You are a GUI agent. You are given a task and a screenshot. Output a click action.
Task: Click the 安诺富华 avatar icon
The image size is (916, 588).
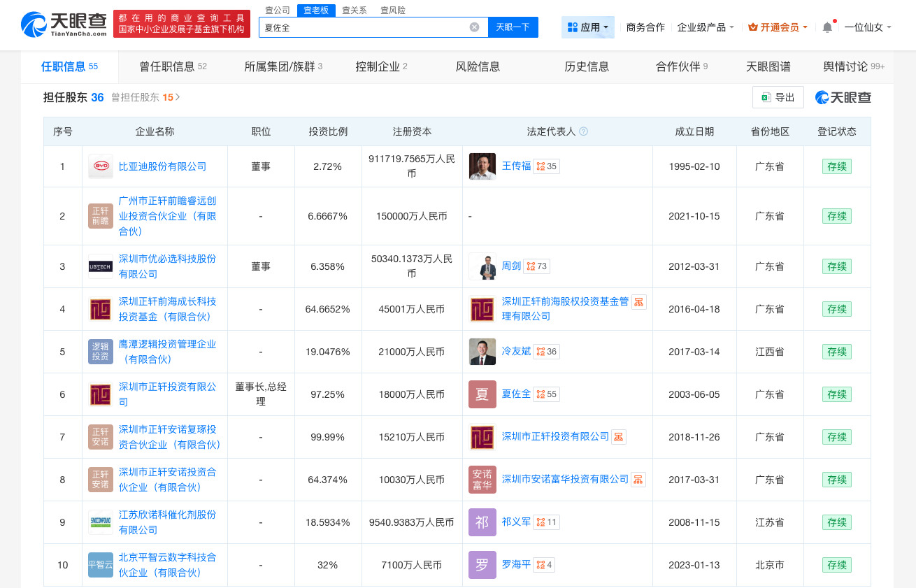coord(482,480)
